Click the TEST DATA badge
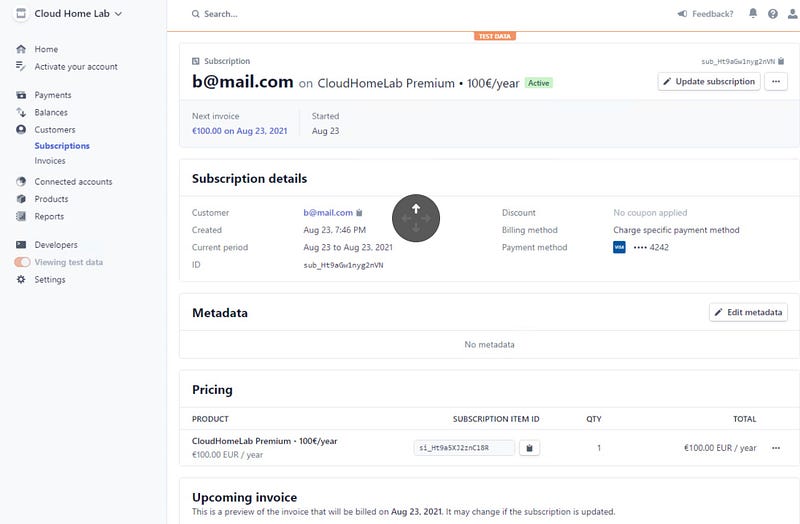 [495, 36]
